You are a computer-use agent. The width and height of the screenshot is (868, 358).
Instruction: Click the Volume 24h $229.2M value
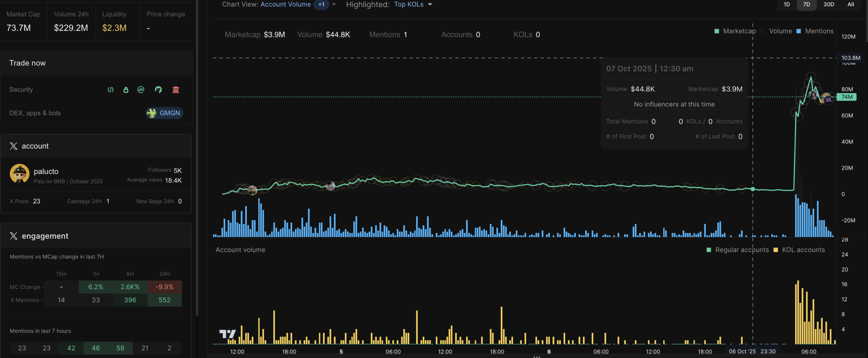(x=71, y=28)
